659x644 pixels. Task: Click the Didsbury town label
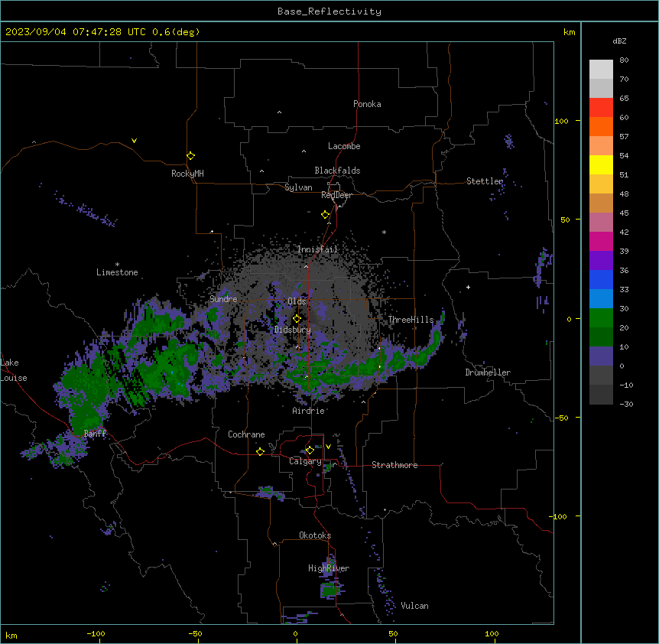pyautogui.click(x=293, y=330)
